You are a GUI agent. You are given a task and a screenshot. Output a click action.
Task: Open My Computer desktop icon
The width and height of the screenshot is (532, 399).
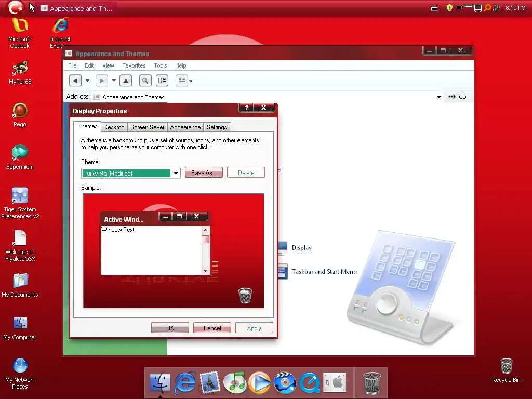(20, 328)
